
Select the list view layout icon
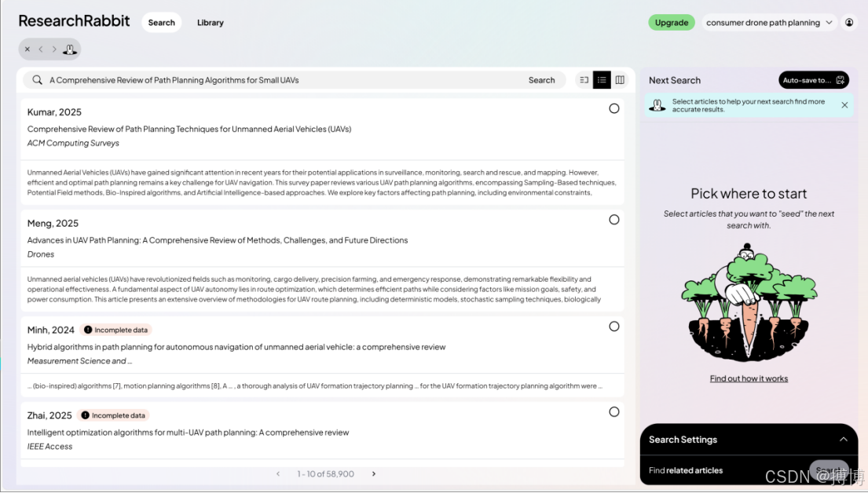[602, 80]
